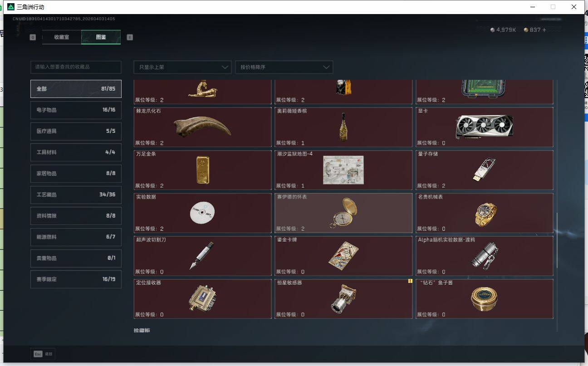Viewport: 588px width, 366px height.
Task: Filter by the 工具材料 category
Action: (x=76, y=152)
